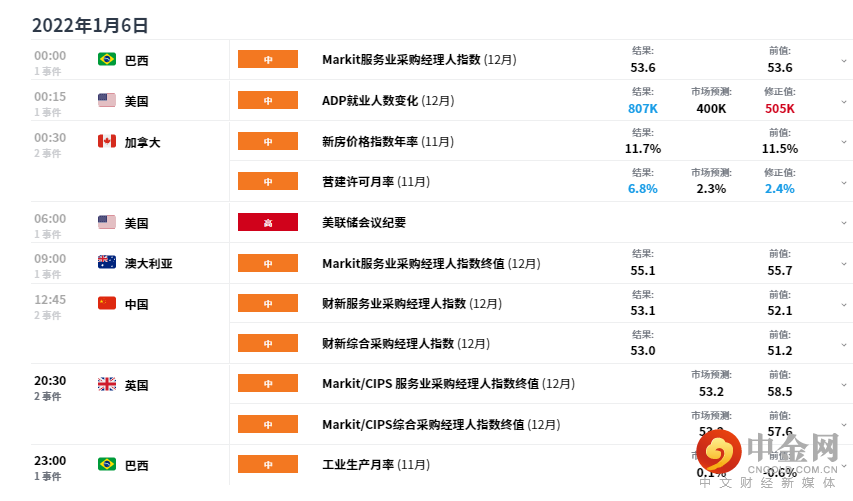This screenshot has height=501, width=853.
Task: Click the 中金网 logo watermark
Action: [768, 459]
